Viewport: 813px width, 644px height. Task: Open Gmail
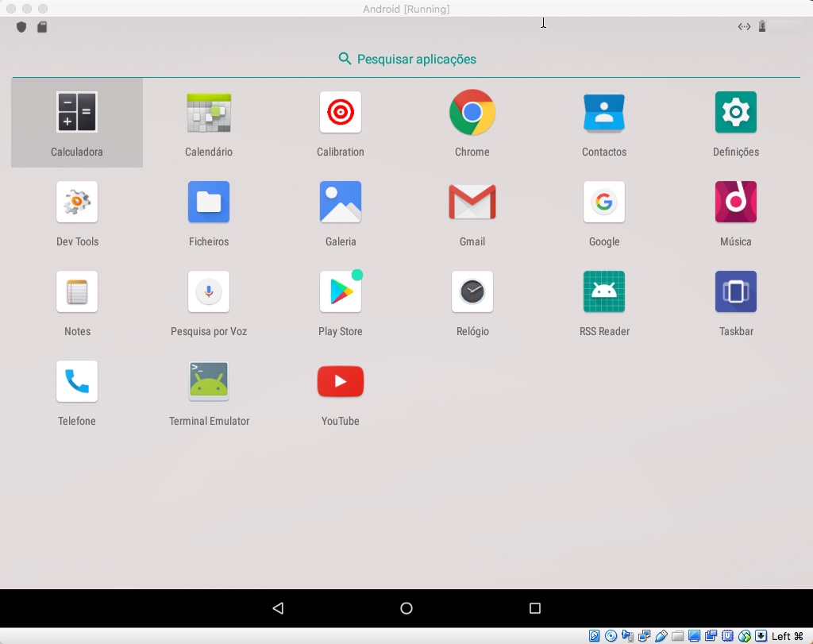[x=472, y=202]
